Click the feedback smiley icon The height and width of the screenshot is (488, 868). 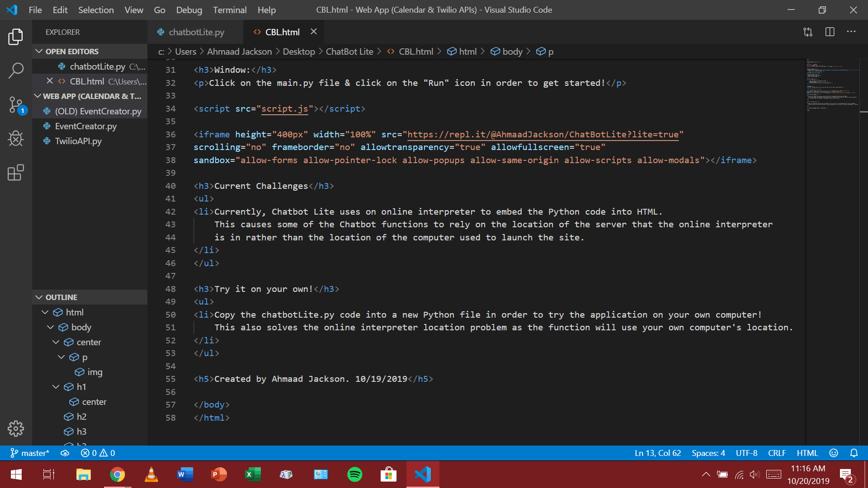click(x=834, y=453)
